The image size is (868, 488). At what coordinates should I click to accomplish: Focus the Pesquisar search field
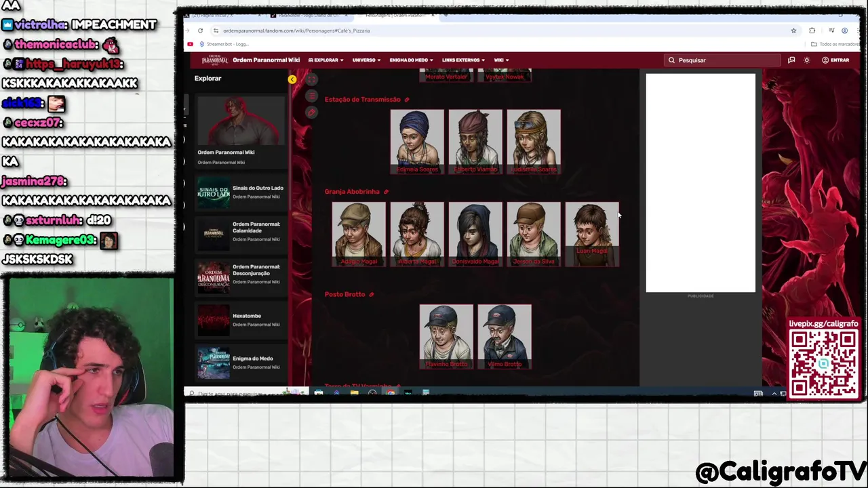click(x=722, y=60)
